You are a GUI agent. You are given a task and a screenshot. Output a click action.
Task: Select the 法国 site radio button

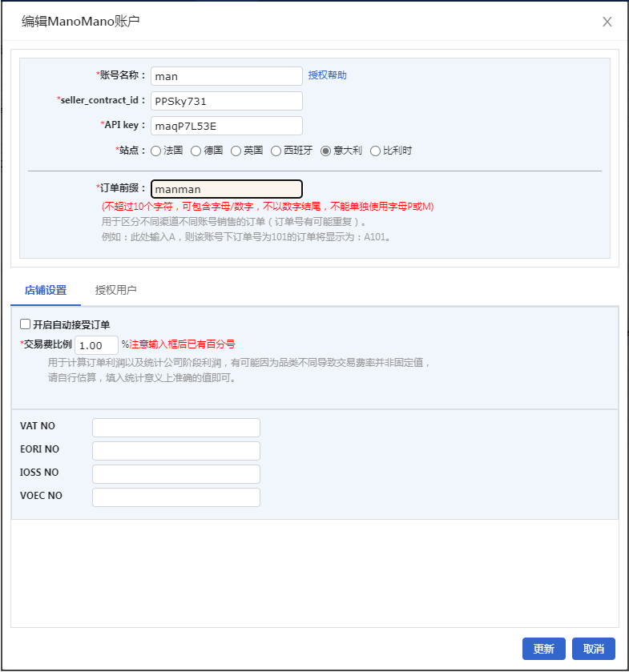pos(156,151)
